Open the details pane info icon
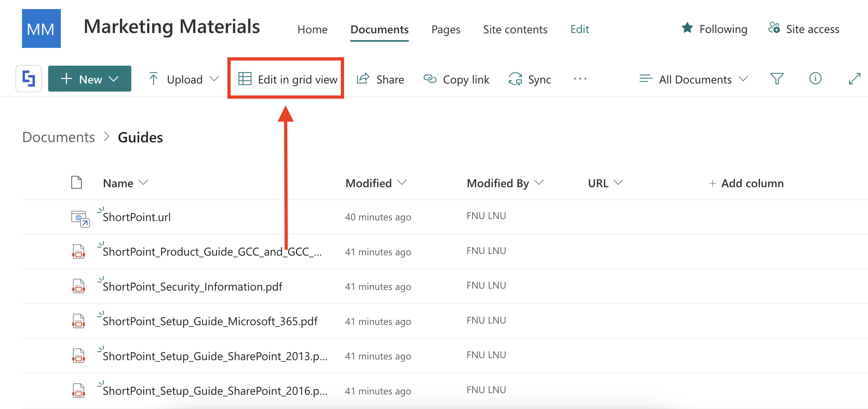Viewport: 868px width, 409px height. click(x=815, y=79)
